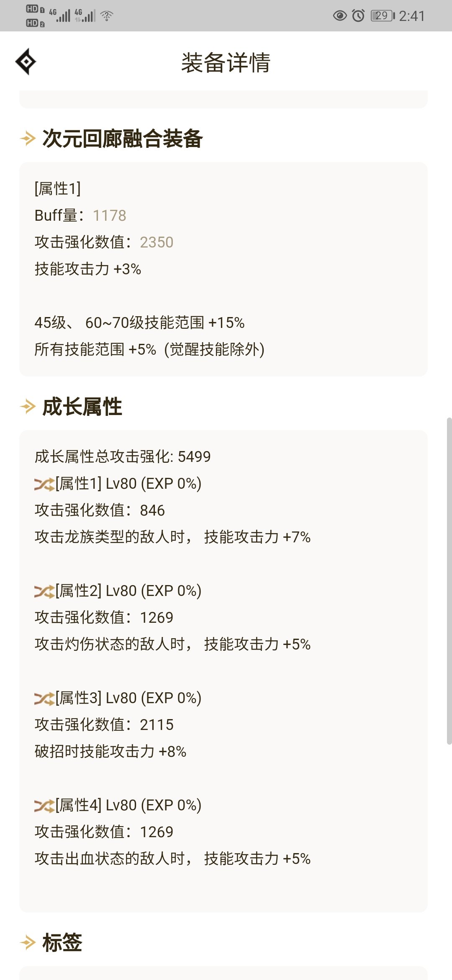Tap shuffle icon beside 属性2 Lv80
The width and height of the screenshot is (452, 980).
pos(44,591)
